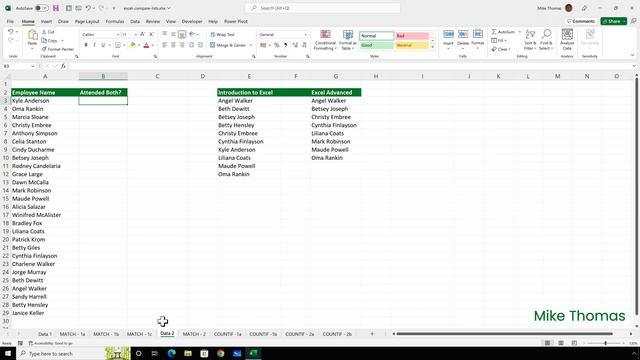Switch to the MATCH - 2 sheet tab

(x=194, y=334)
